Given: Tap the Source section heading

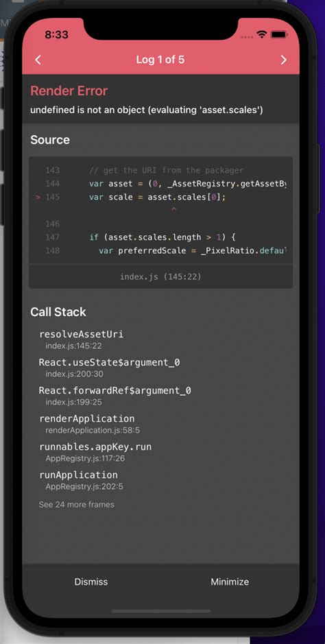Looking at the screenshot, I should [50, 140].
